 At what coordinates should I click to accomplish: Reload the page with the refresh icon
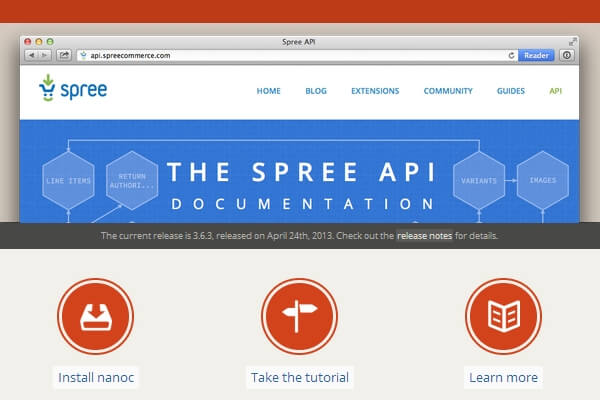pos(511,56)
